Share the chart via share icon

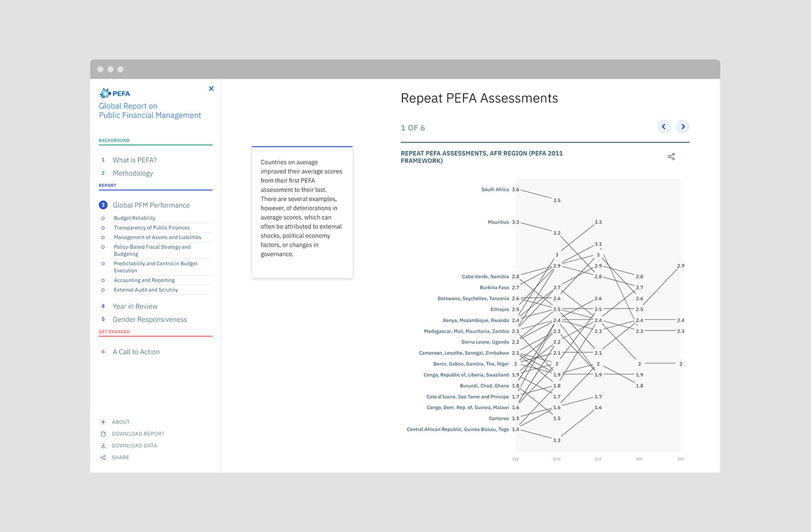click(x=671, y=156)
